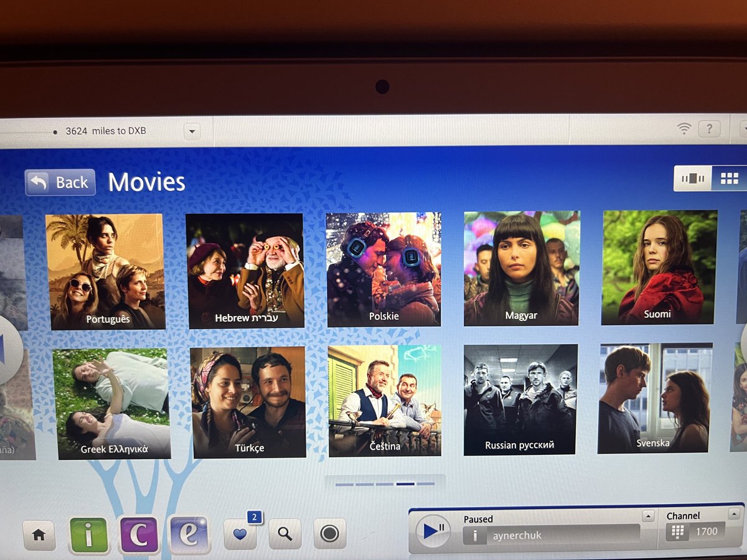Click the channel keypad icon

[x=678, y=532]
